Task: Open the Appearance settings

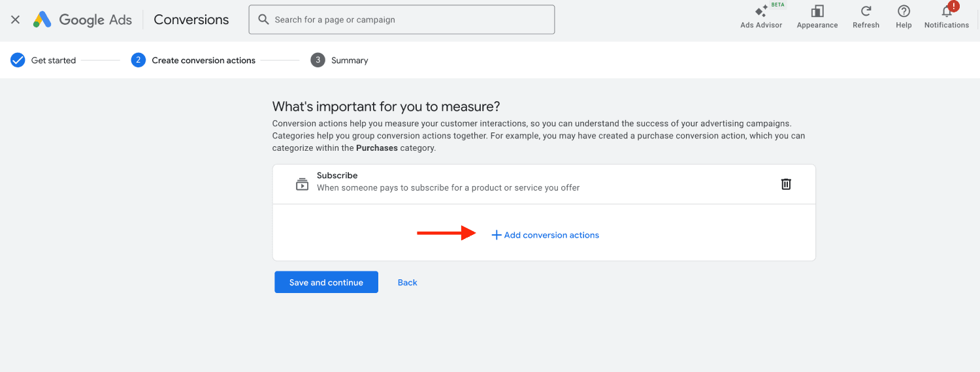Action: click(817, 16)
